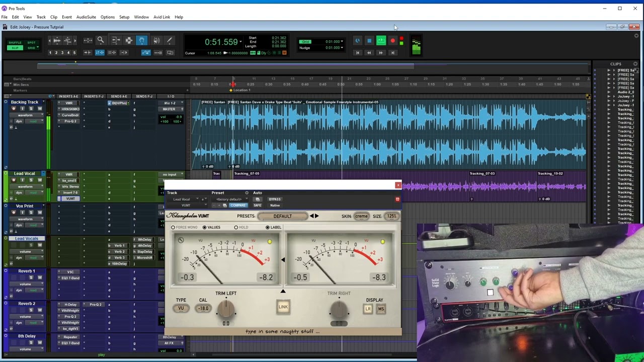Image resolution: width=644 pixels, height=362 pixels.
Task: Select the Trim tool in toolbar
Action: [x=116, y=41]
